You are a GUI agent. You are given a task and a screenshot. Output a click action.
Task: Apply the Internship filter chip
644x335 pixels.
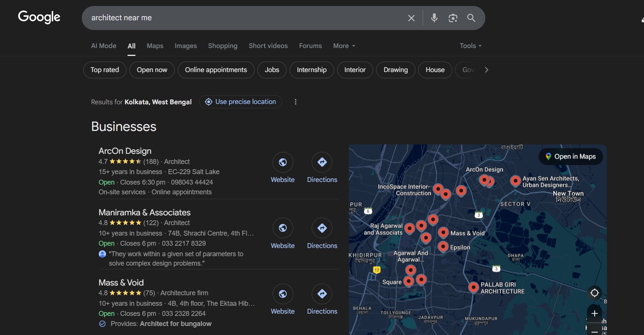pyautogui.click(x=312, y=70)
